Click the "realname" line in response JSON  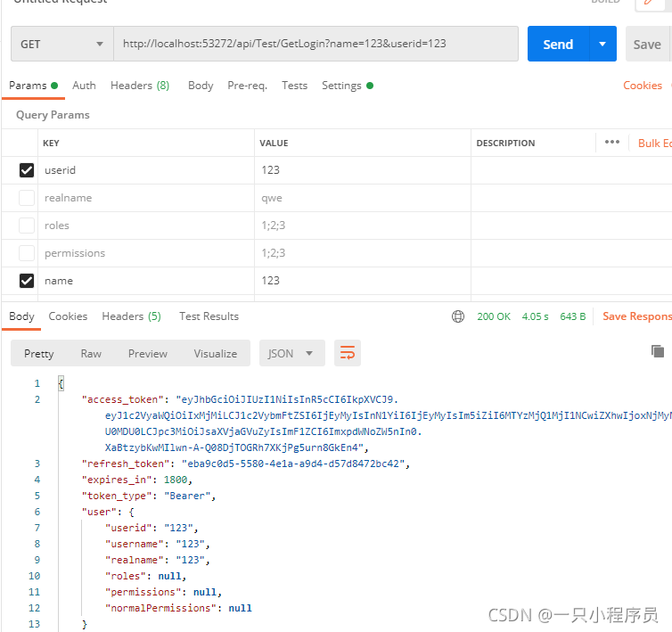pos(157,560)
